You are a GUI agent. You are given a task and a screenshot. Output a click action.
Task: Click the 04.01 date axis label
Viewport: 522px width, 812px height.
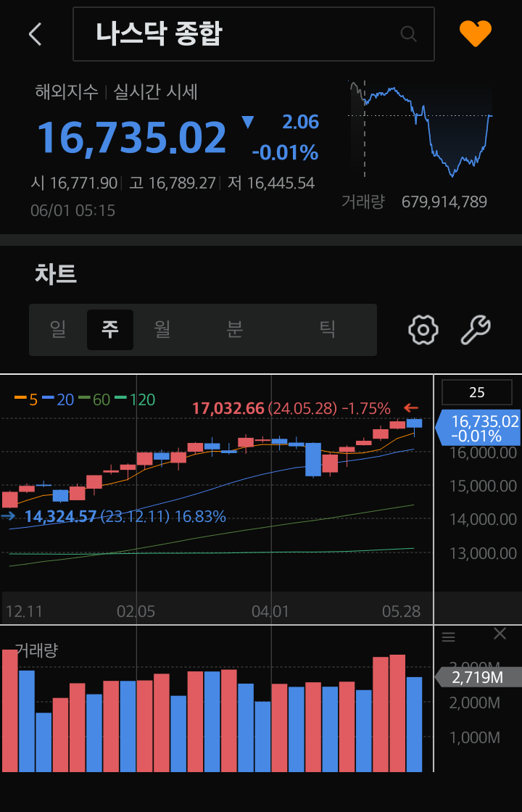point(270,612)
